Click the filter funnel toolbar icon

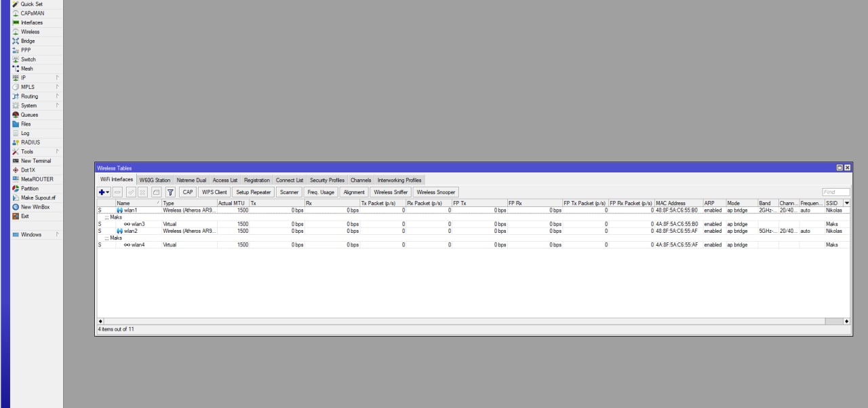pos(170,192)
